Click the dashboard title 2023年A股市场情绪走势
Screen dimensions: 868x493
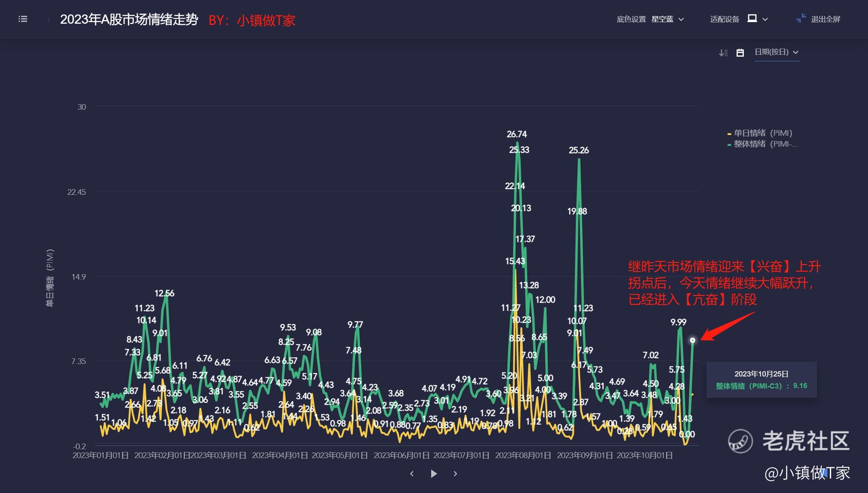pos(129,19)
